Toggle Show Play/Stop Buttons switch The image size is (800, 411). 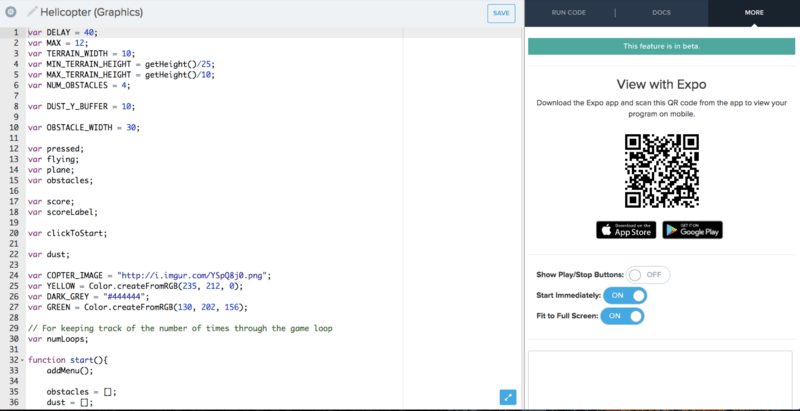[x=649, y=274]
